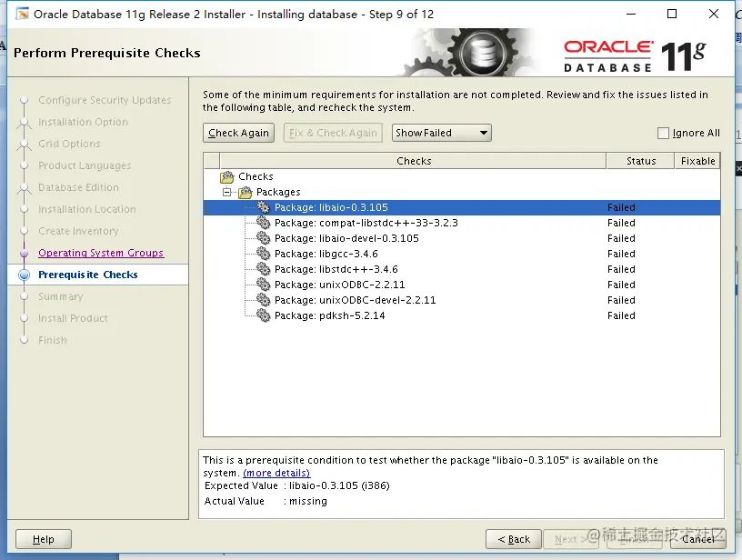The width and height of the screenshot is (742, 560).
Task: Click the Fix & Check Again button
Action: (333, 133)
